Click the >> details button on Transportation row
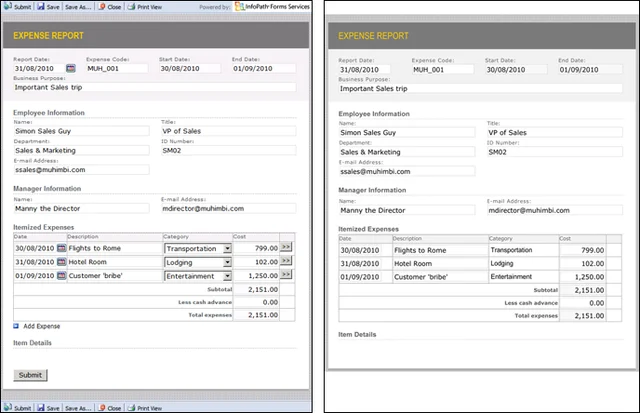640x413 pixels. coord(286,247)
